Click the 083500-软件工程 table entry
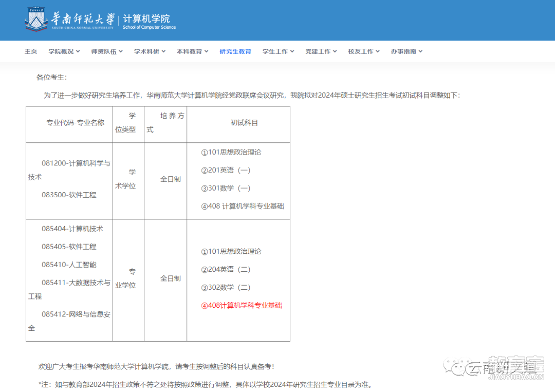 (x=69, y=195)
